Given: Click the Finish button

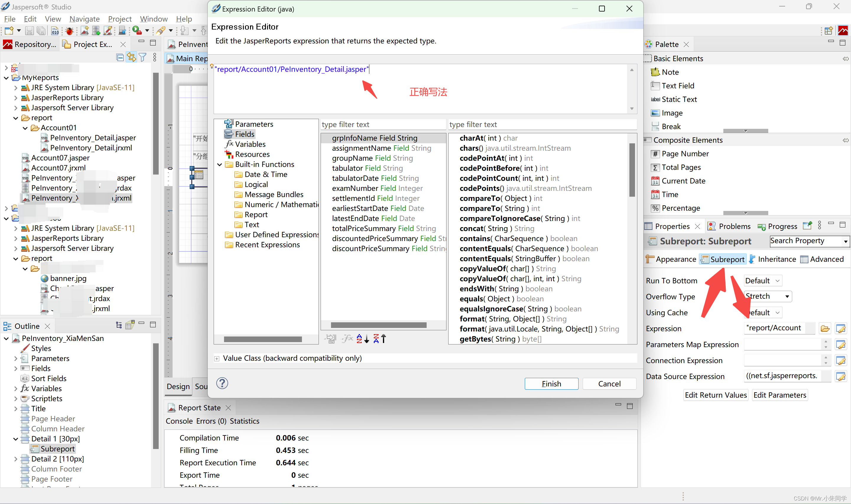Looking at the screenshot, I should (551, 384).
